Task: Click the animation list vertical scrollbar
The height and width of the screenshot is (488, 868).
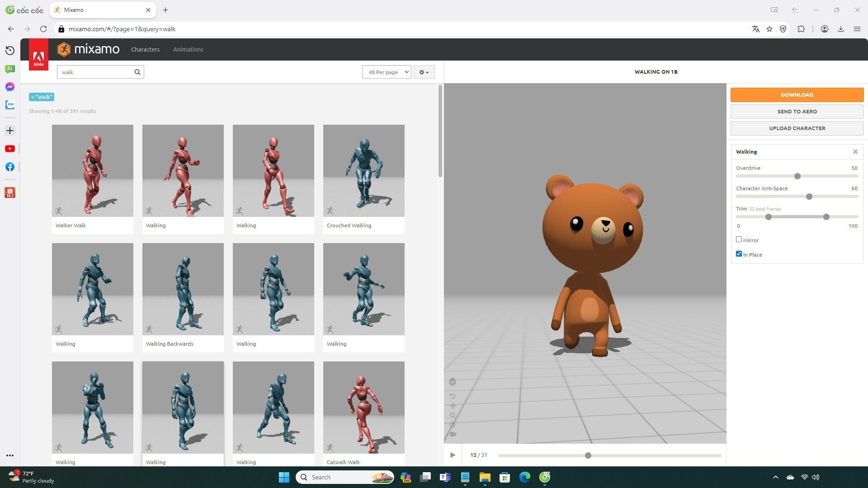Action: tap(440, 131)
